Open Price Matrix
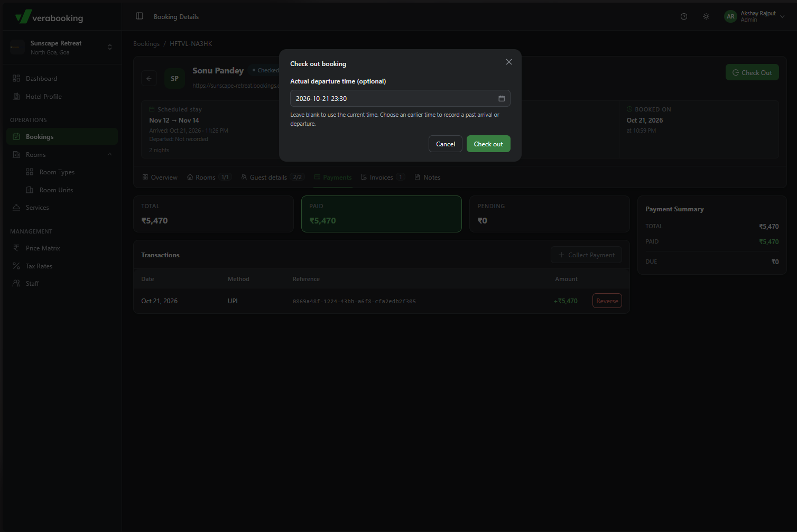 coord(62,248)
